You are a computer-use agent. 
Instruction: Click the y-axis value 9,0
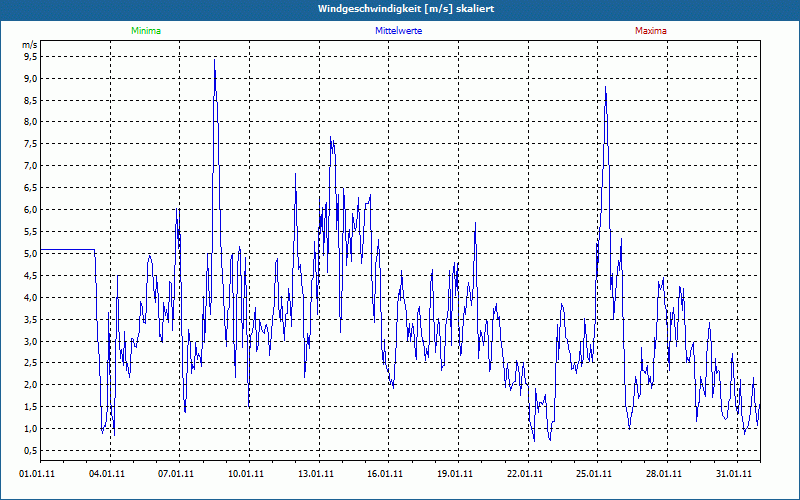coord(31,79)
